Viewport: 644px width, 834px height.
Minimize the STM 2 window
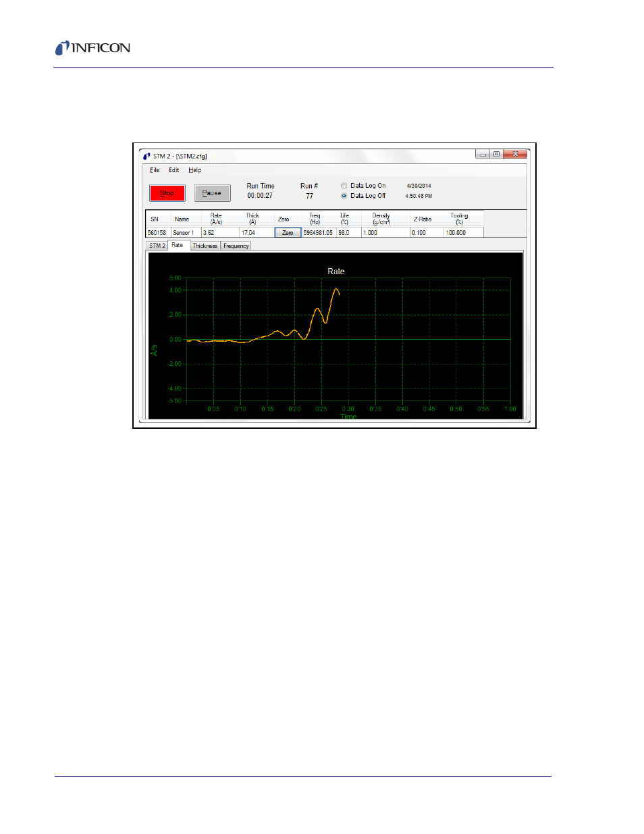[x=483, y=154]
